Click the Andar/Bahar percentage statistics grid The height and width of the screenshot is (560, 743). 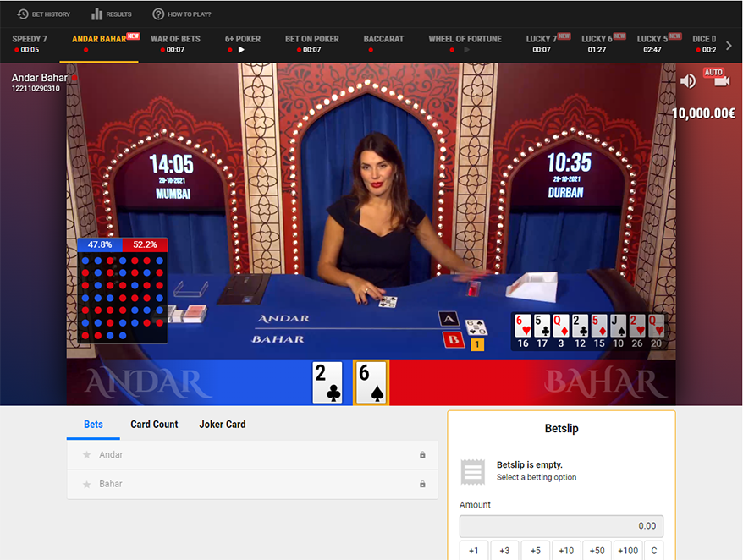pos(123,290)
